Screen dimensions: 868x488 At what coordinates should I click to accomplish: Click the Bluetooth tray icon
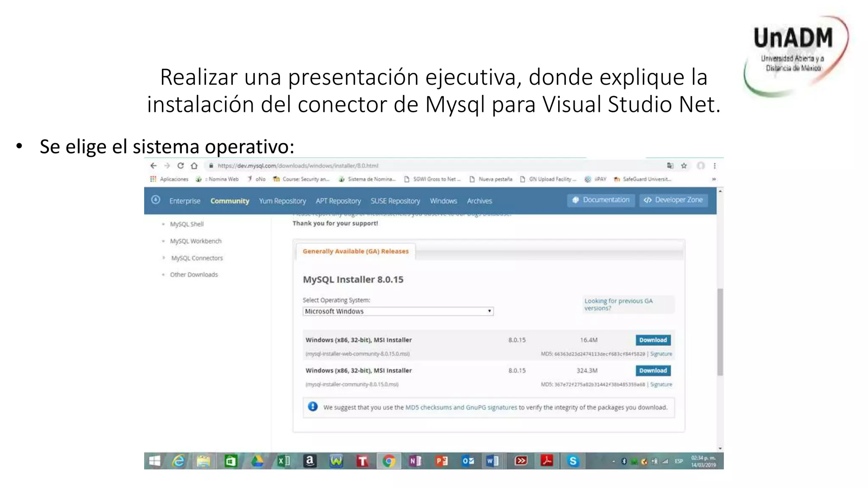click(624, 461)
